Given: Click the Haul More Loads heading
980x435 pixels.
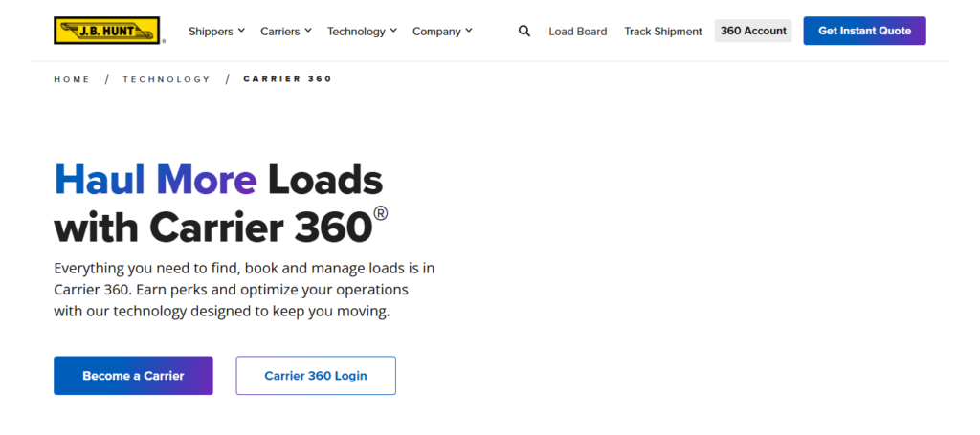Looking at the screenshot, I should (x=221, y=204).
